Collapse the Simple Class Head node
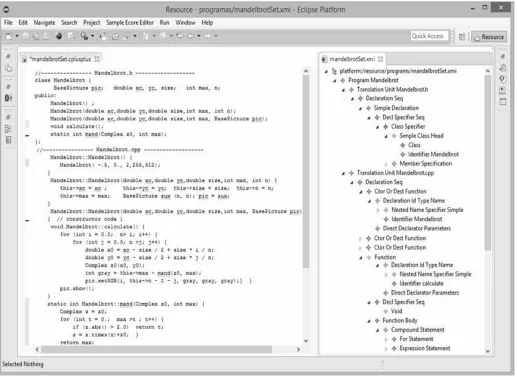Image resolution: width=517 pixels, height=377 pixels. coord(386,136)
